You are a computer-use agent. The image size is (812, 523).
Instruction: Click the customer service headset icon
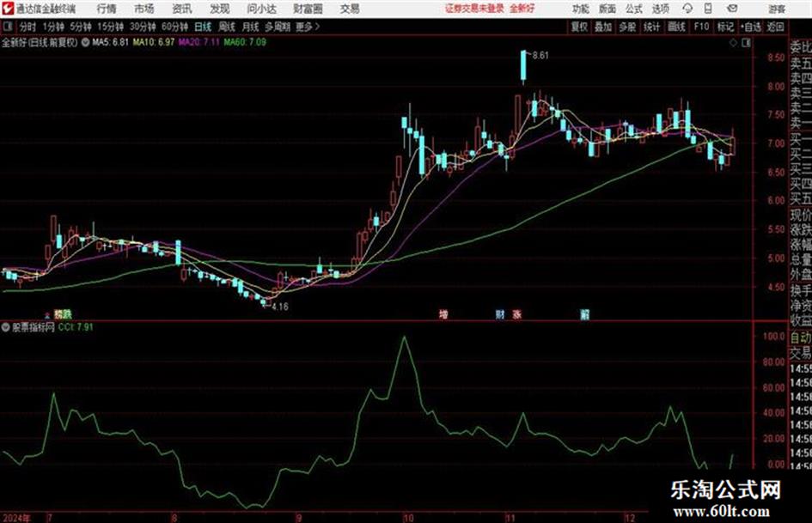(x=687, y=9)
